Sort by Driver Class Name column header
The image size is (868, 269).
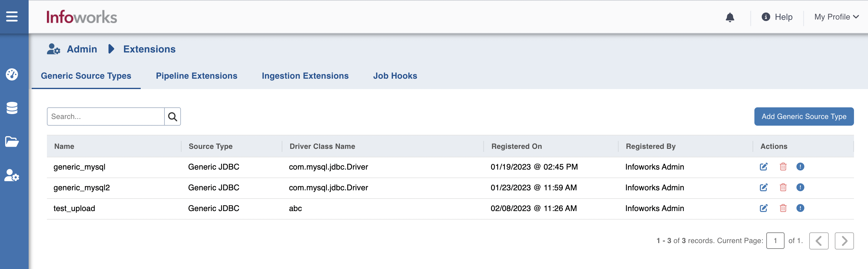[322, 146]
